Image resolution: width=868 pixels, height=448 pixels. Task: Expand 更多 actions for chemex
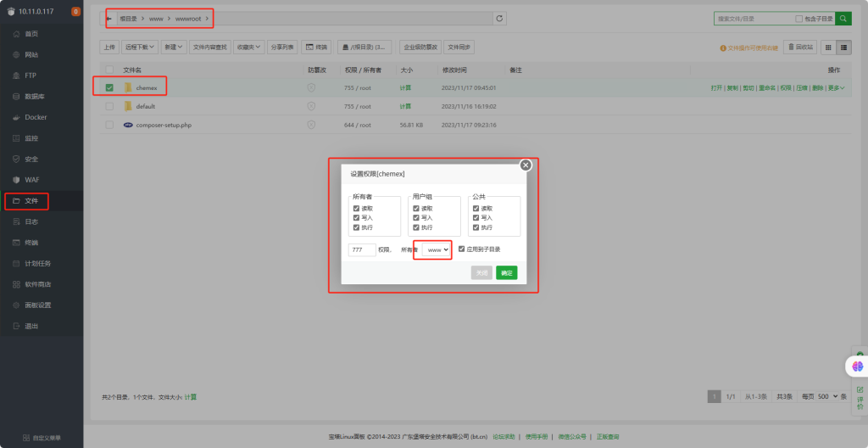pyautogui.click(x=836, y=88)
